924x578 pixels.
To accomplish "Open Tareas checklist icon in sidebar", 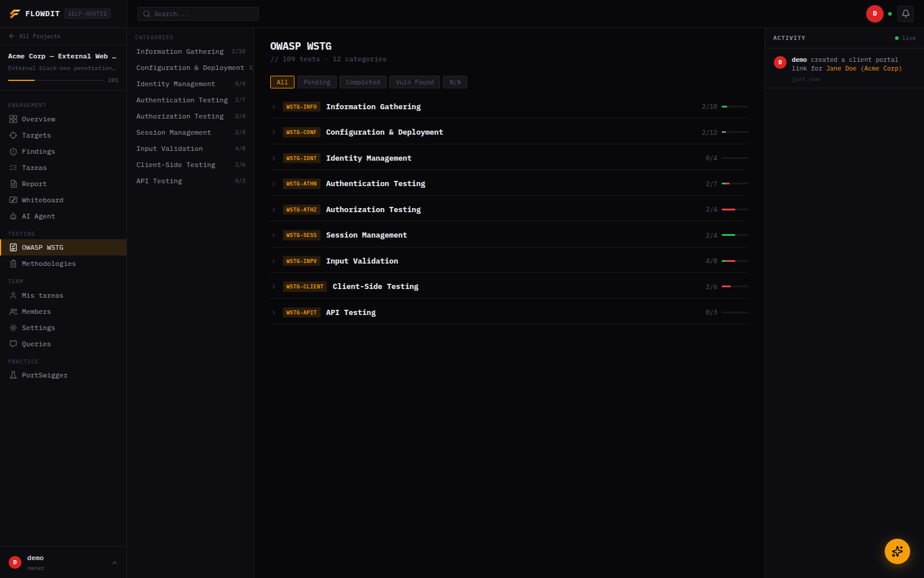I will pos(13,168).
